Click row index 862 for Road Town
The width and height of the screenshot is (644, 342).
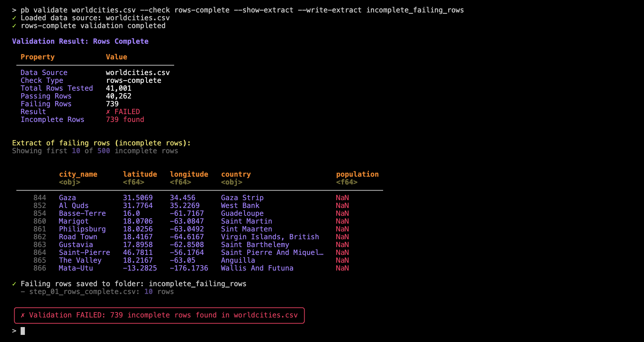pos(40,237)
